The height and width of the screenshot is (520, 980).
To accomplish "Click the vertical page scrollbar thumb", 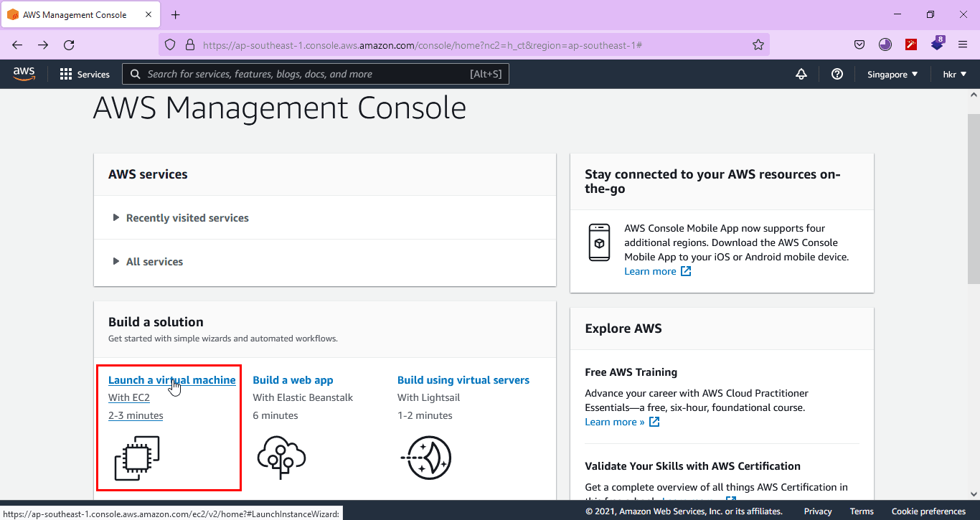I will (974, 199).
